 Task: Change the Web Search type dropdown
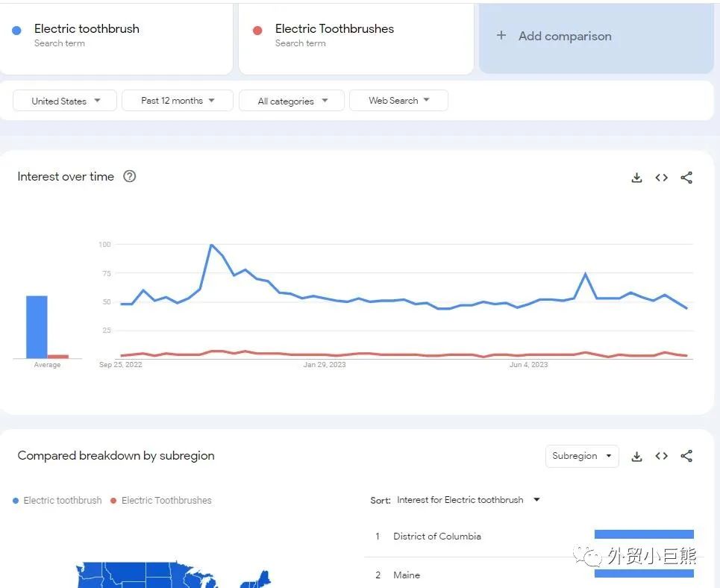(x=398, y=101)
